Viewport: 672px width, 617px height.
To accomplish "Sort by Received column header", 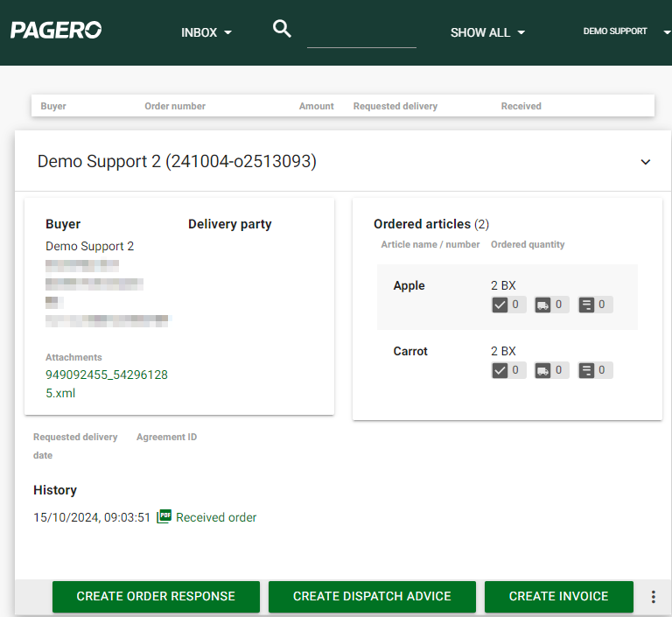I will [521, 106].
